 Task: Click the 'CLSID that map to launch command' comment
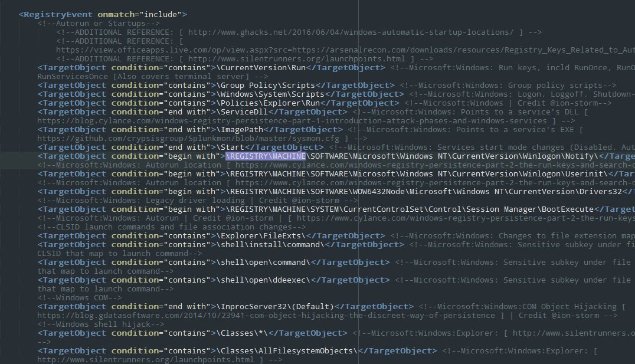coord(119,254)
